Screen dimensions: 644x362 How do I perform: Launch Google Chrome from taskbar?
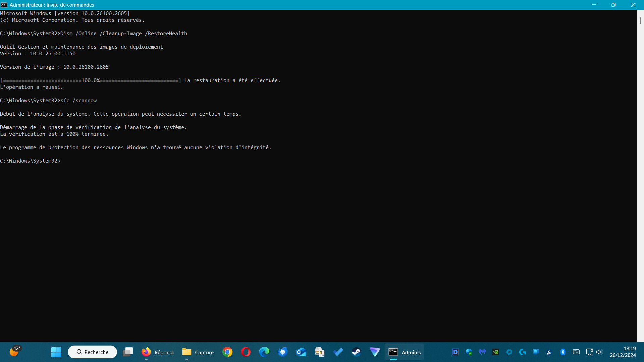(x=227, y=352)
